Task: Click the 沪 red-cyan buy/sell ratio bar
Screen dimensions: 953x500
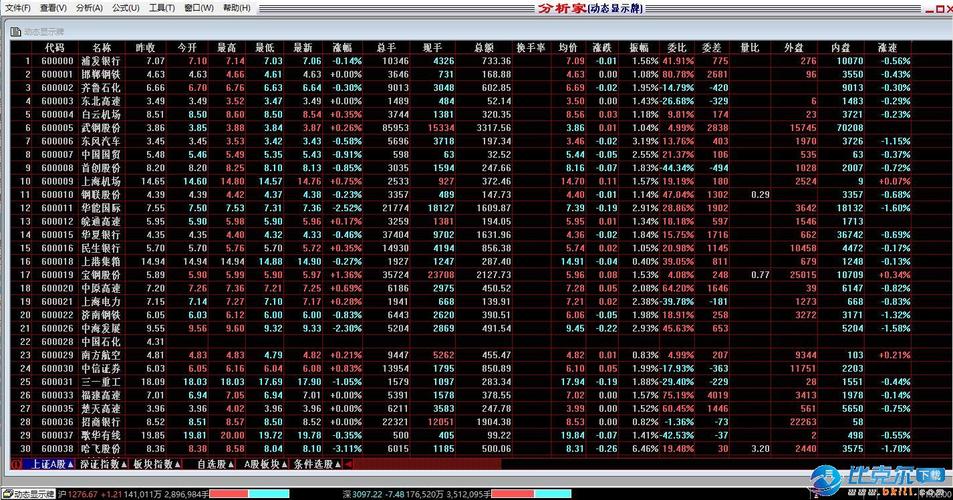Action: (x=249, y=495)
